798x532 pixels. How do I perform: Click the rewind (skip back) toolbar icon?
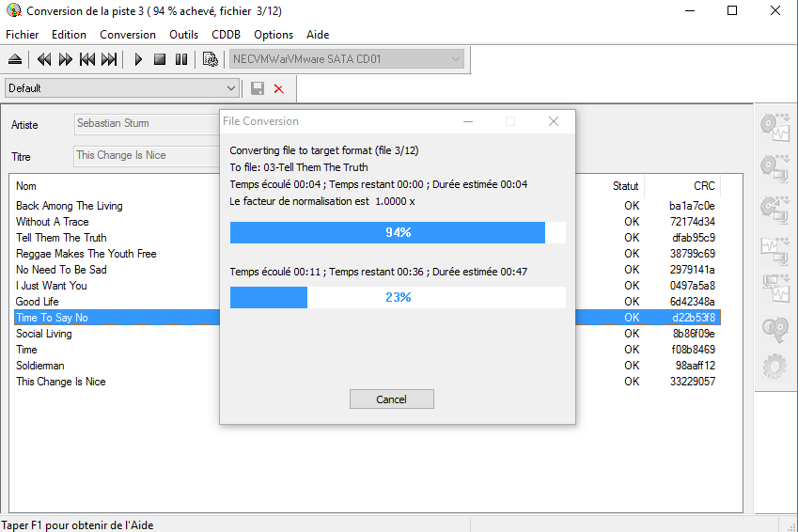[x=43, y=59]
